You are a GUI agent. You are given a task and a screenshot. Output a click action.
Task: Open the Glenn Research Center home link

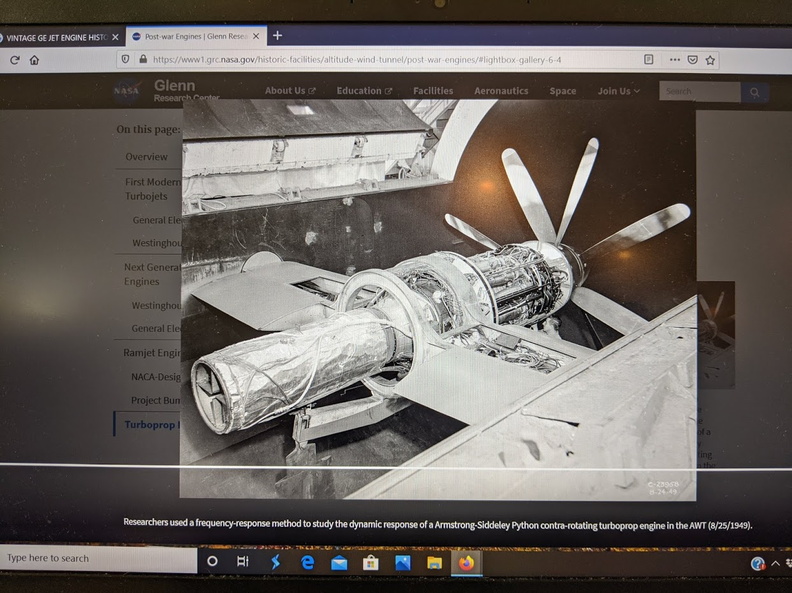click(x=186, y=90)
